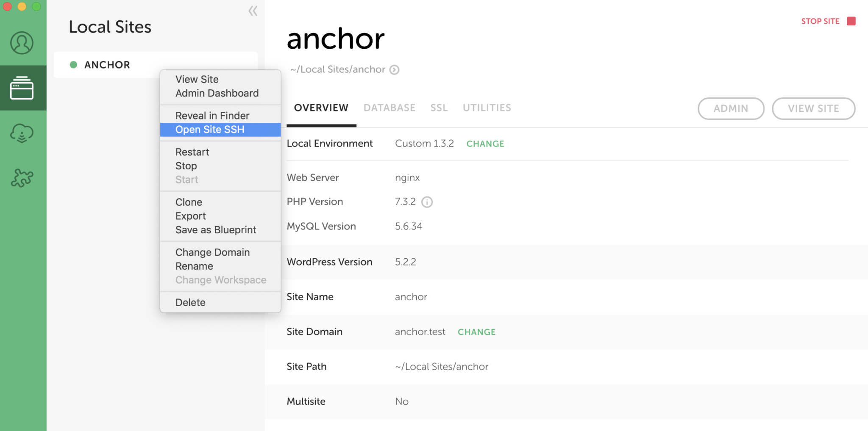Screen dimensions: 868x431
Task: Click the '7.3.2' PHP version value
Action: [x=405, y=202]
